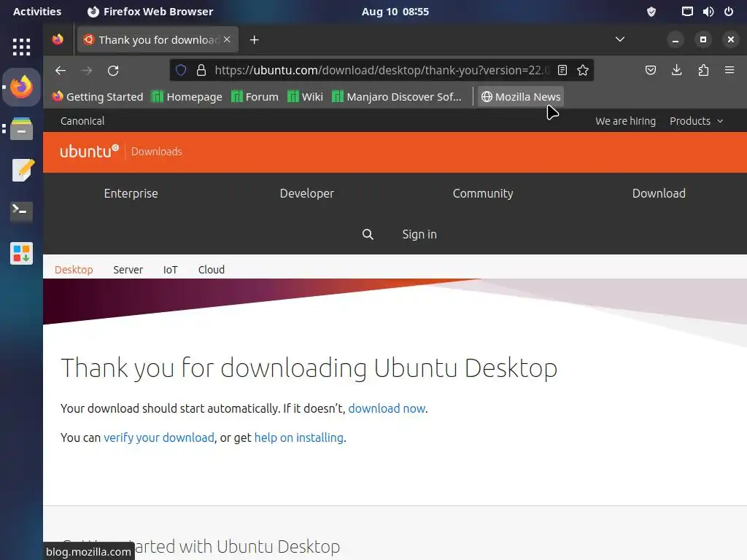Click Sign in
The width and height of the screenshot is (747, 560).
pyautogui.click(x=419, y=234)
